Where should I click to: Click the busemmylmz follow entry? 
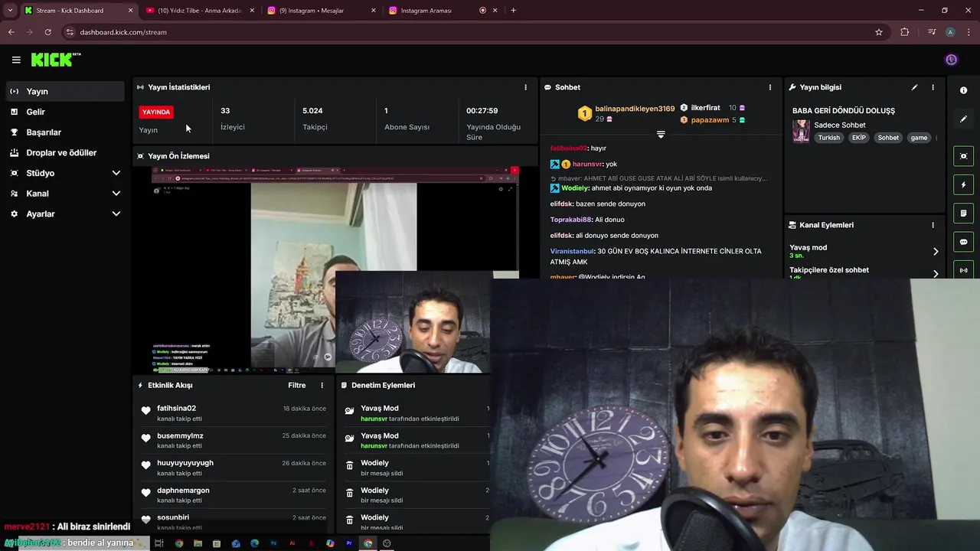coord(234,440)
